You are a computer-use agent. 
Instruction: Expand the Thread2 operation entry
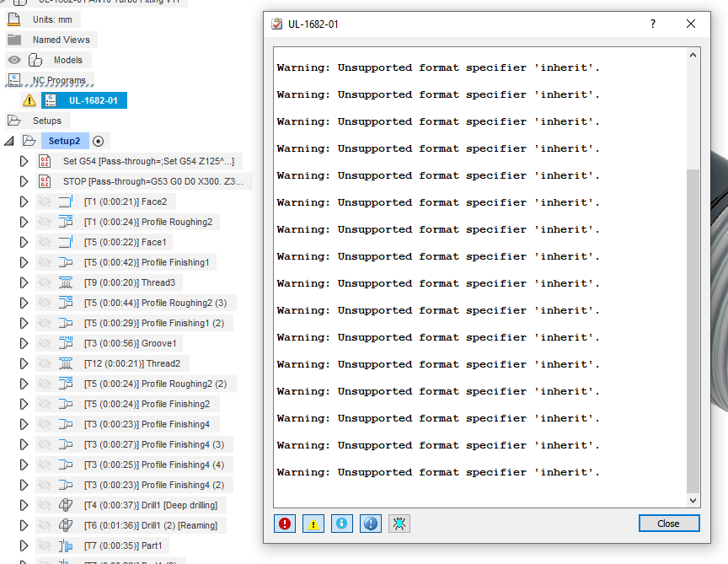(23, 363)
